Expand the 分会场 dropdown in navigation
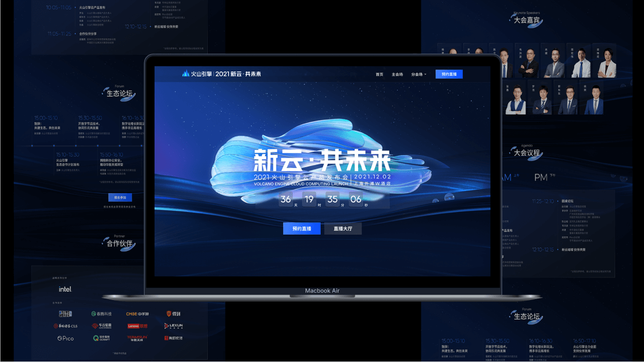This screenshot has width=644, height=362. pyautogui.click(x=418, y=74)
